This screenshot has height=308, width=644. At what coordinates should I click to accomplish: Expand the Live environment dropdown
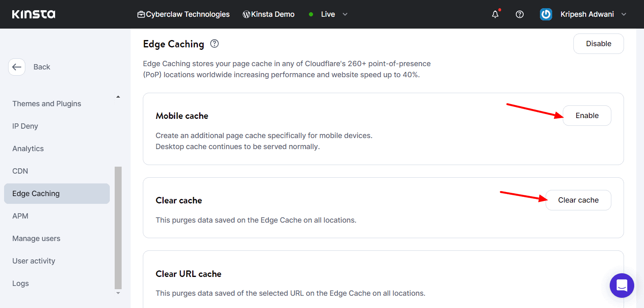coord(345,14)
